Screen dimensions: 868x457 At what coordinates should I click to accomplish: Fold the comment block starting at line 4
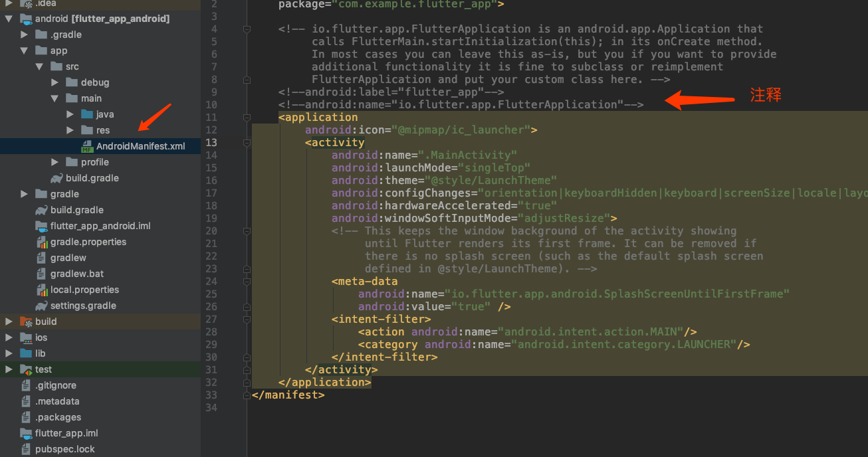pos(247,29)
